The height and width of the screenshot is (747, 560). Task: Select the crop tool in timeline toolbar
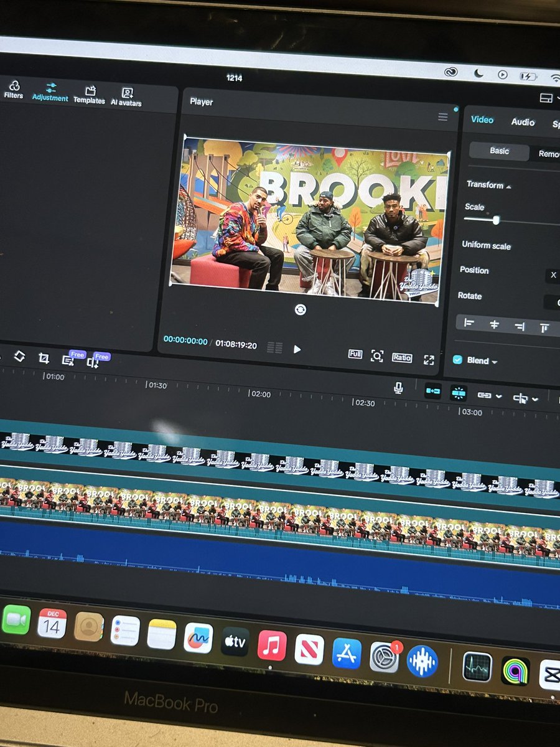tap(44, 358)
